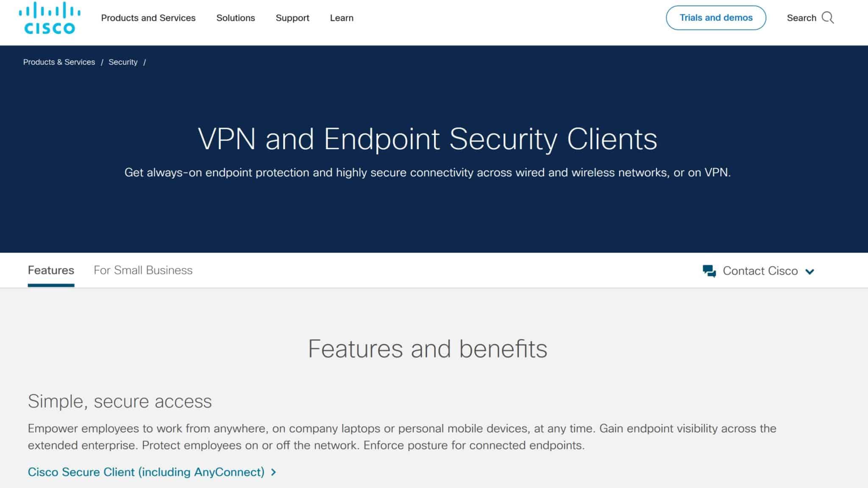Click the Trials and demos button

(x=715, y=18)
